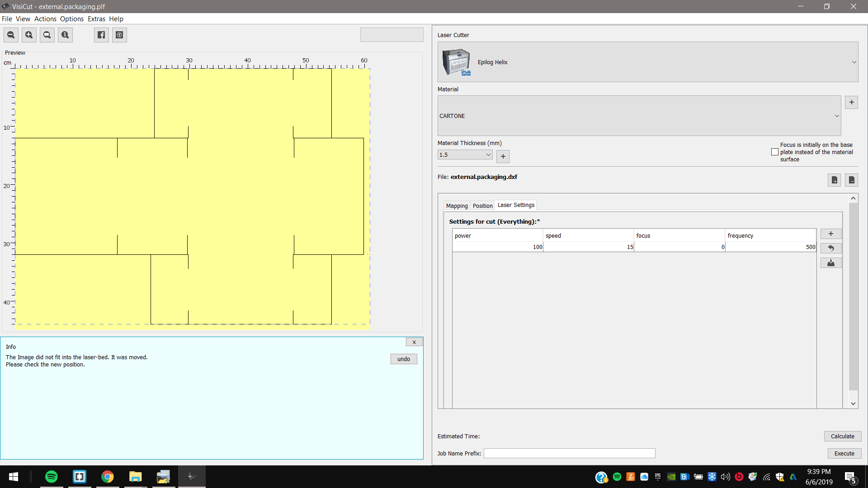Expand the Epilog Helix laser cutter dropdown
This screenshot has height=488, width=868.
click(x=854, y=62)
